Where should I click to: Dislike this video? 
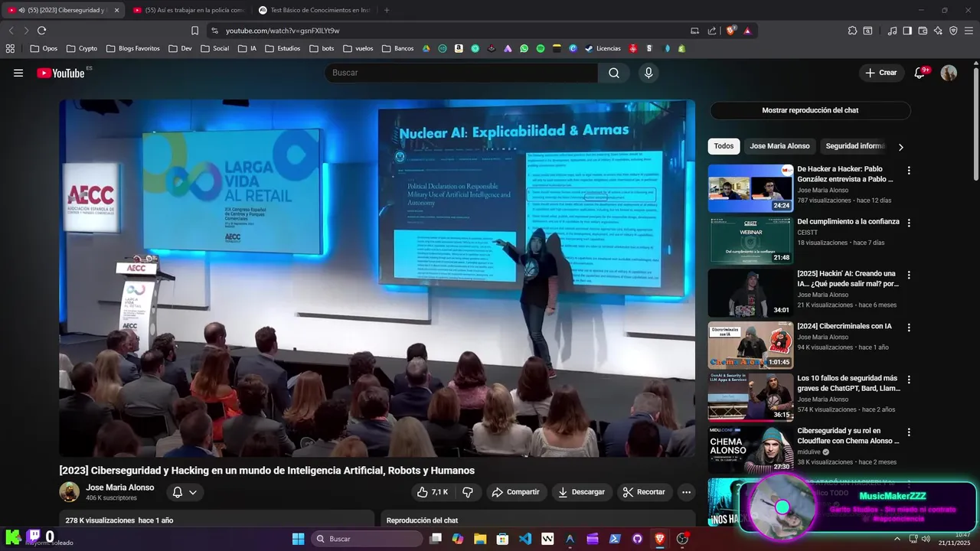[x=468, y=492]
